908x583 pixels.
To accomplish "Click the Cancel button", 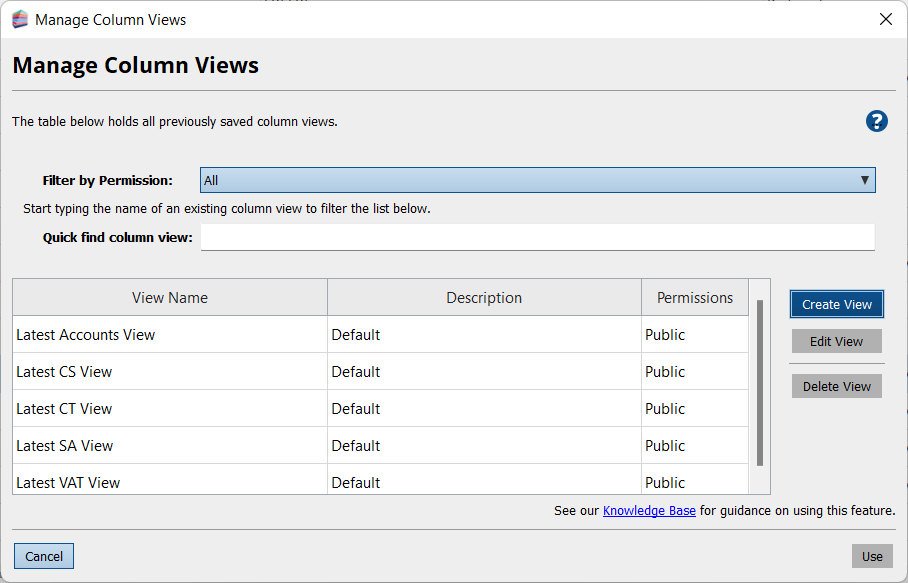I will [44, 556].
